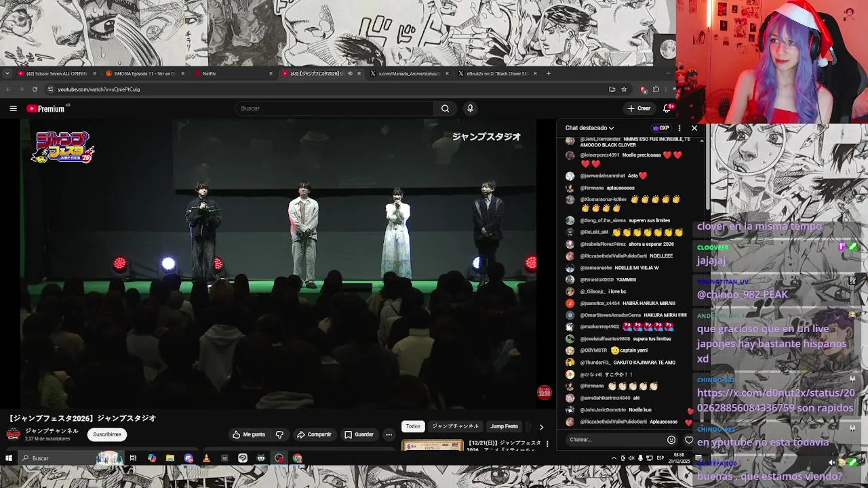Close the Netflix tab
The image size is (868, 488).
point(271,73)
